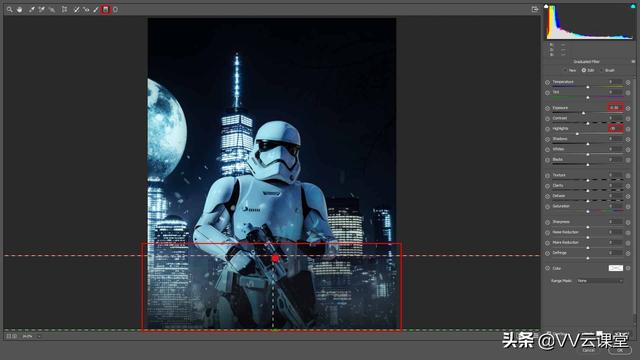Select the Graduated Filter tool
This screenshot has height=360, width=640.
106,9
